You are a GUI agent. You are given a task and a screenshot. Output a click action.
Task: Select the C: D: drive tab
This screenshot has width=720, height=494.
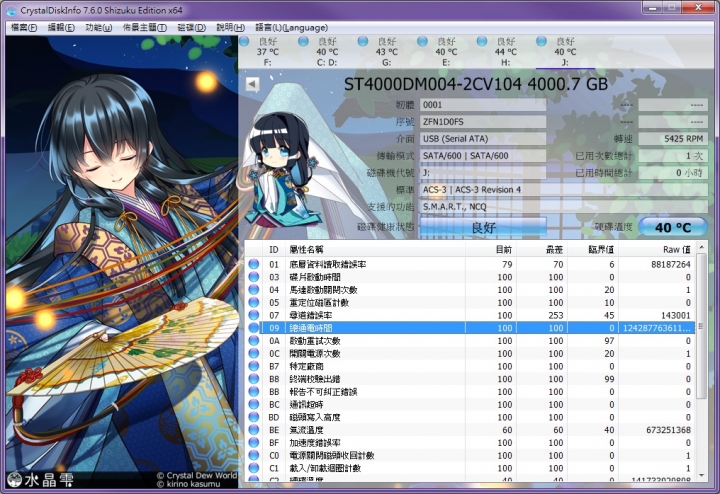327,51
